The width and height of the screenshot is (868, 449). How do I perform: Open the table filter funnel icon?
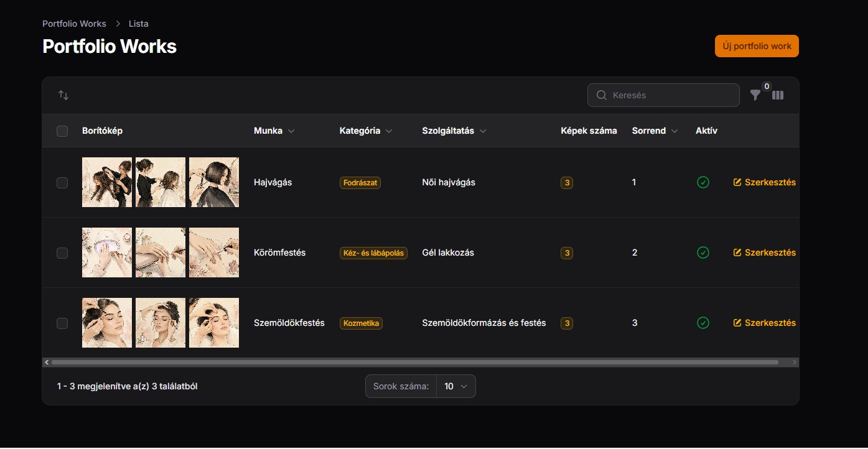click(x=755, y=95)
